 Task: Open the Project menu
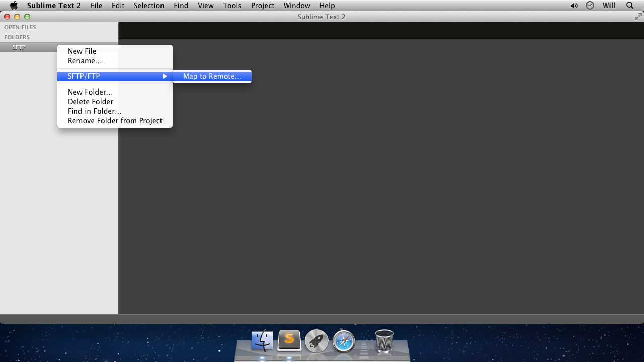[x=263, y=6]
